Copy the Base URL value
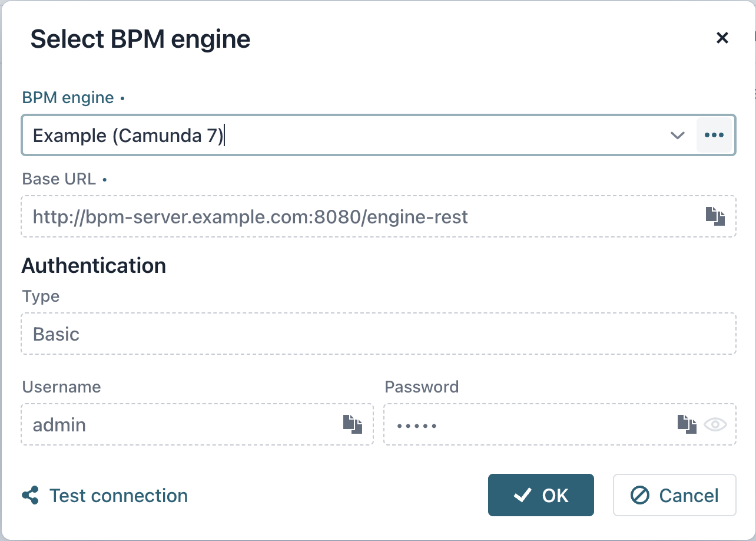Screen dimensions: 756x541 pos(716,216)
